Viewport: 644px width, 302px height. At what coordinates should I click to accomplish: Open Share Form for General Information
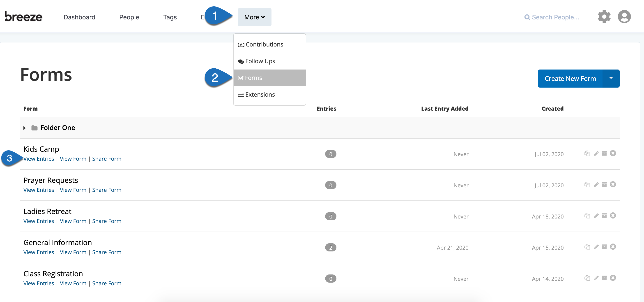[x=107, y=253]
